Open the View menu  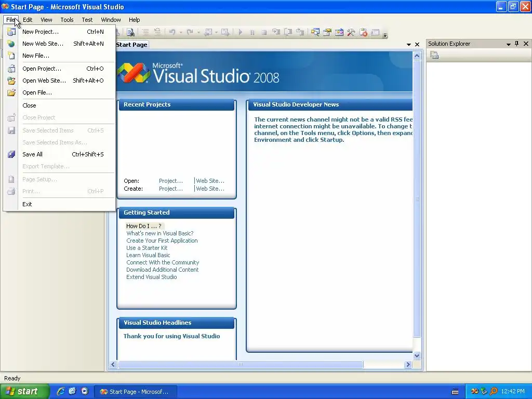click(x=46, y=20)
